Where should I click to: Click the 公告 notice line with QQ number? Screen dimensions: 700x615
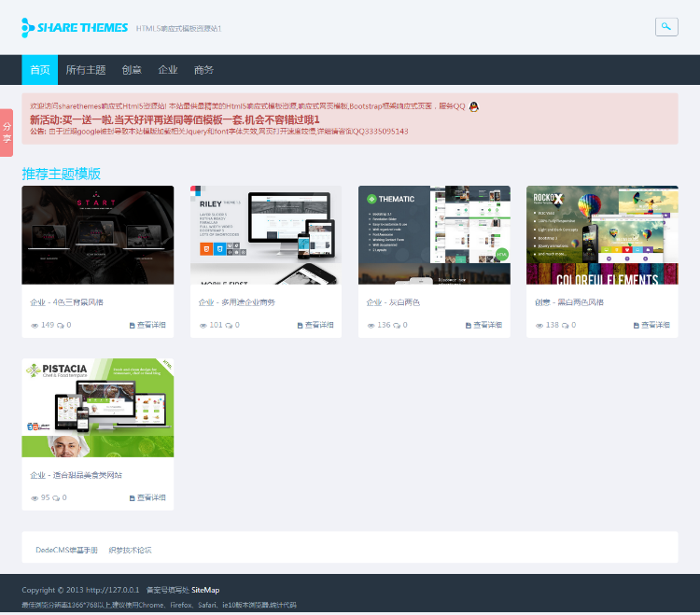pyautogui.click(x=219, y=132)
